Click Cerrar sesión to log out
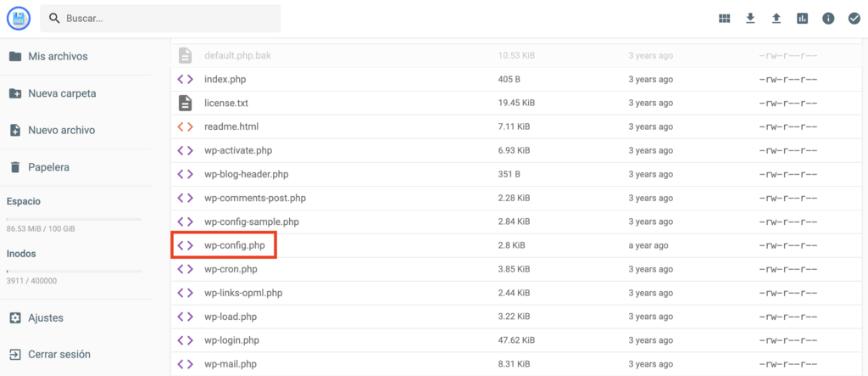 [59, 354]
